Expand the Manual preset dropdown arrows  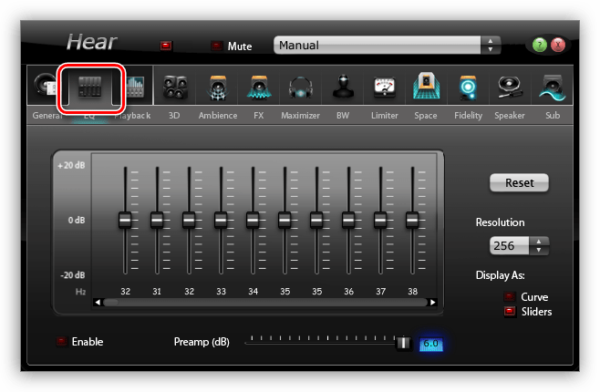pos(490,45)
